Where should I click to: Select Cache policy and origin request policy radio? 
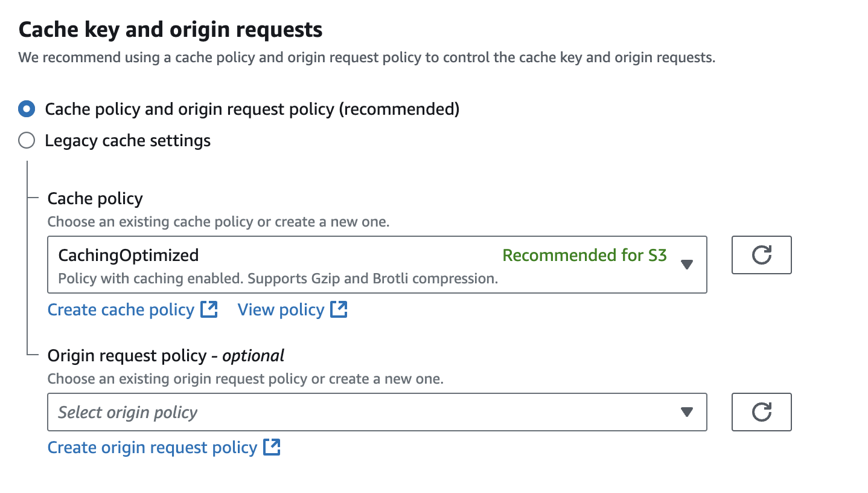[27, 109]
